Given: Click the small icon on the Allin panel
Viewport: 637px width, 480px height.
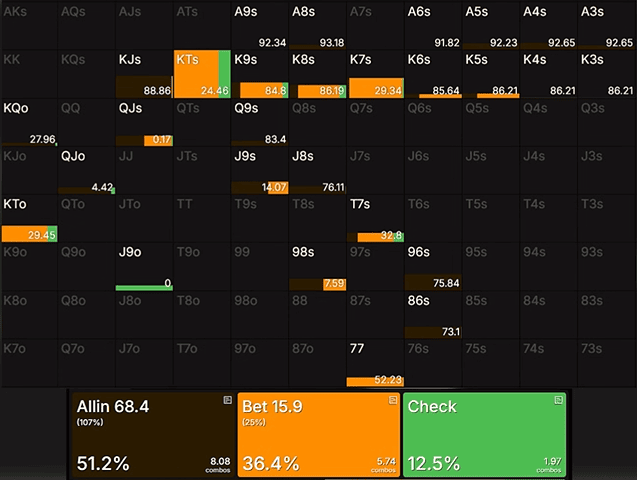Looking at the screenshot, I should 227,399.
